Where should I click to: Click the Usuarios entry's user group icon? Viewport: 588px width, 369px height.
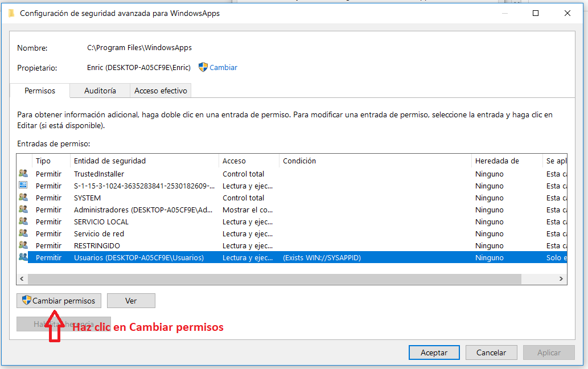coord(23,257)
